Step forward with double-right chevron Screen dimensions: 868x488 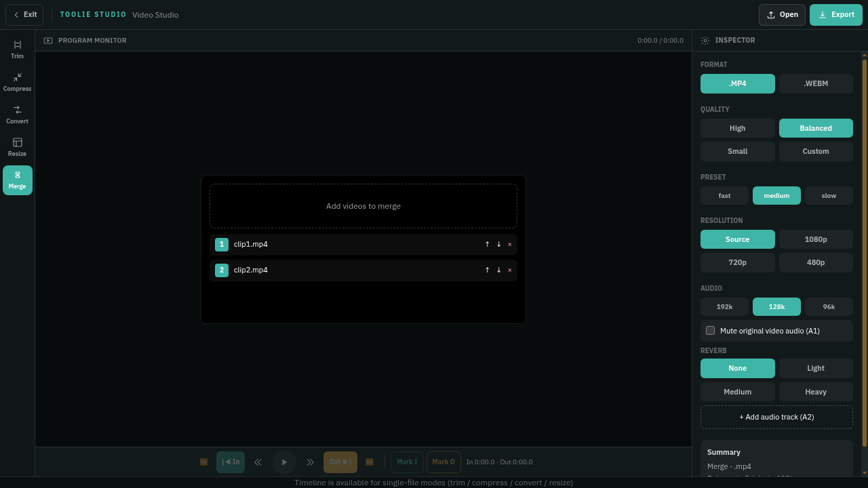coord(310,462)
